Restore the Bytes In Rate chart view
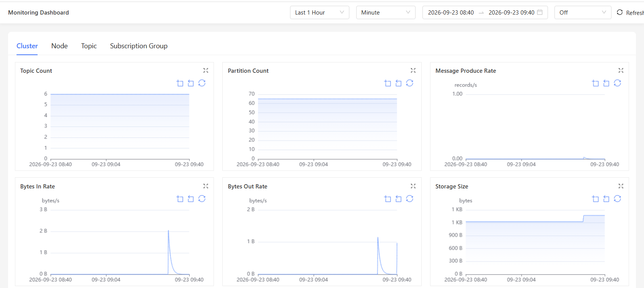This screenshot has height=288, width=644. pyautogui.click(x=202, y=199)
